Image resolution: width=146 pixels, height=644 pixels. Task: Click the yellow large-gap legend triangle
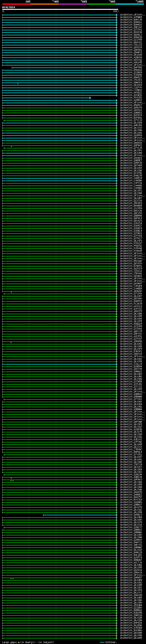[19, 642]
